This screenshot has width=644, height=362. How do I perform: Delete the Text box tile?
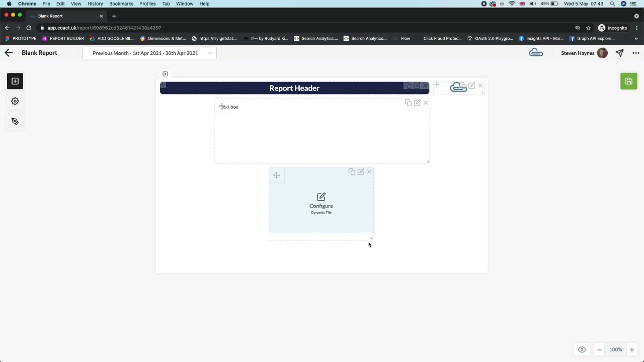[x=426, y=103]
